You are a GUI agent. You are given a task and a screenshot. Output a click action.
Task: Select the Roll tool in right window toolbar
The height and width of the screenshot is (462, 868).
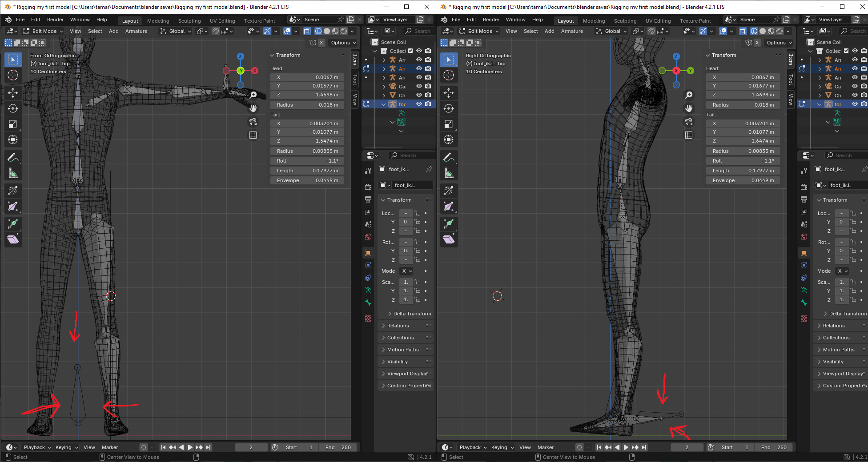(x=449, y=191)
